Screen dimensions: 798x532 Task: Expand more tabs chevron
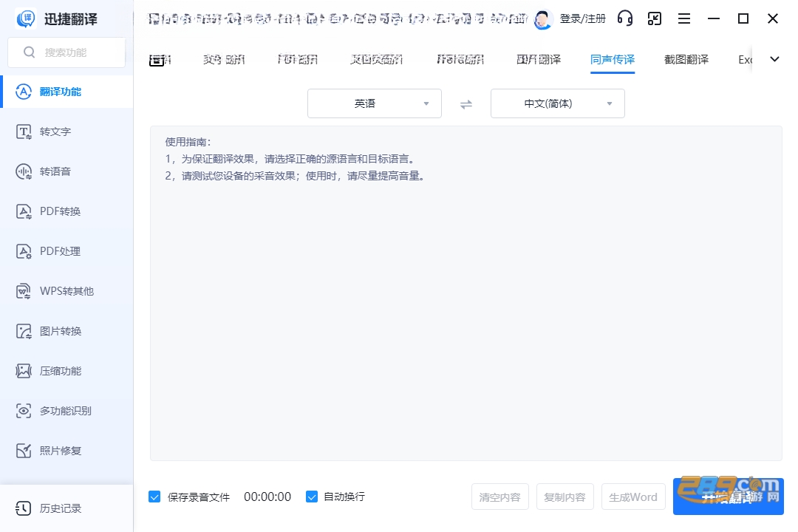tap(774, 59)
